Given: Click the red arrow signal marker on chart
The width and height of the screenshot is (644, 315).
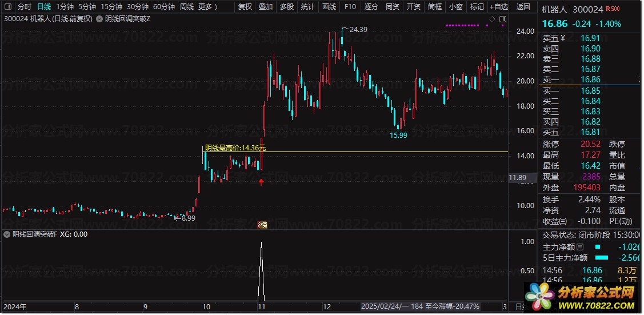Looking at the screenshot, I should pos(261,182).
